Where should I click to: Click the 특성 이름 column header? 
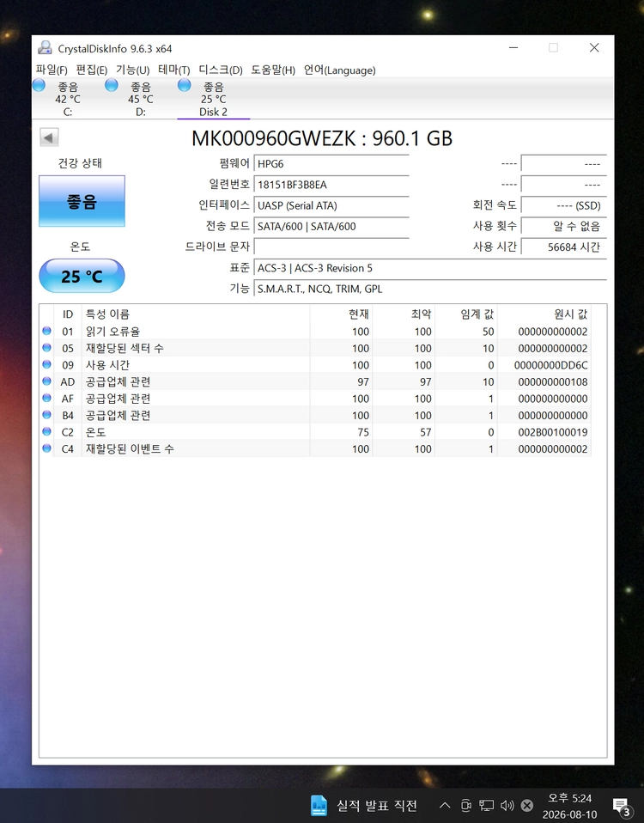tap(196, 314)
